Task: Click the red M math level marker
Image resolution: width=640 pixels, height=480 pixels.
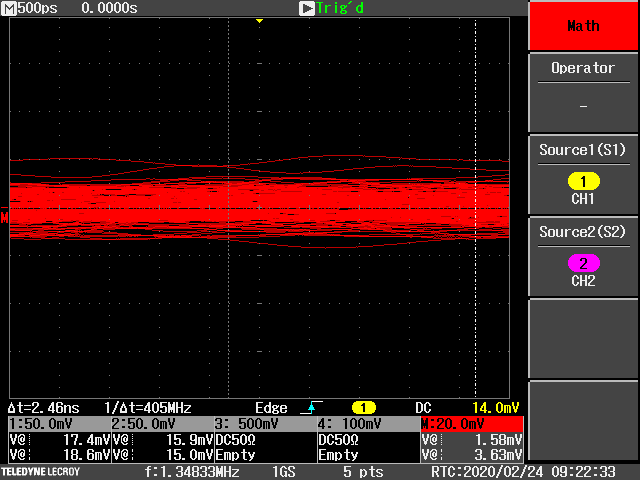Action: 4,217
